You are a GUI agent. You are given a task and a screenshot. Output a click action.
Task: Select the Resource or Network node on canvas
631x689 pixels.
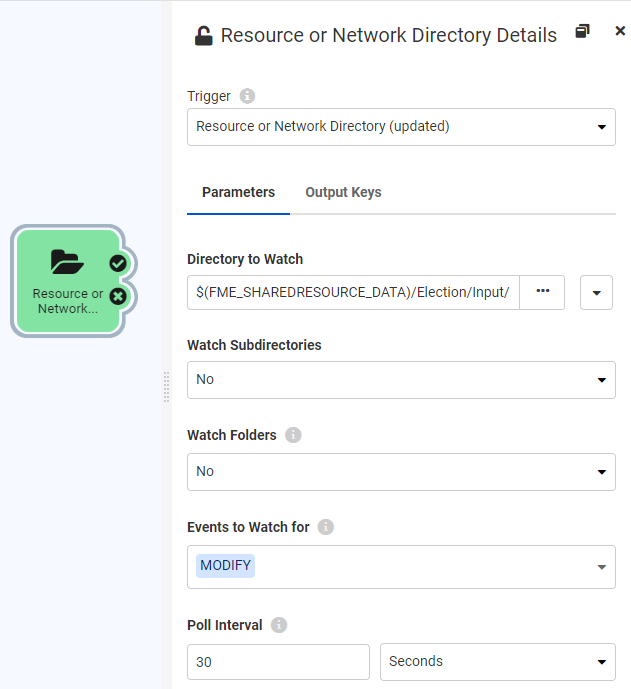click(x=68, y=281)
